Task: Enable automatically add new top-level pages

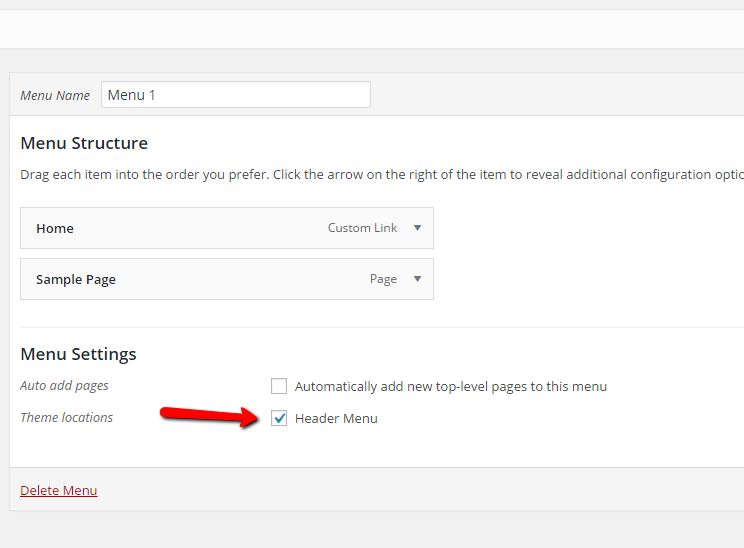Action: [x=279, y=386]
